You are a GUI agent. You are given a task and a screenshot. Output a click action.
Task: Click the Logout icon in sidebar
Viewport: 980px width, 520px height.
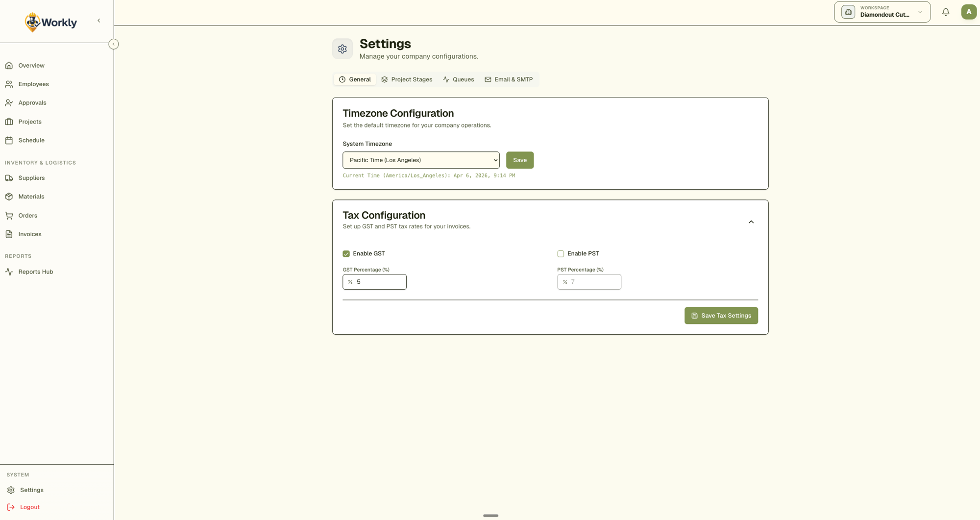pos(11,507)
